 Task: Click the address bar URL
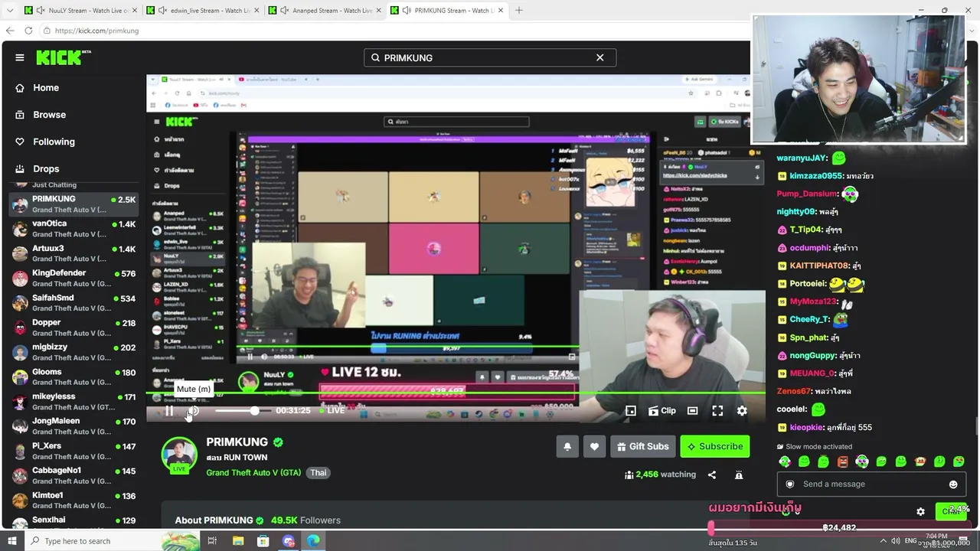point(96,31)
